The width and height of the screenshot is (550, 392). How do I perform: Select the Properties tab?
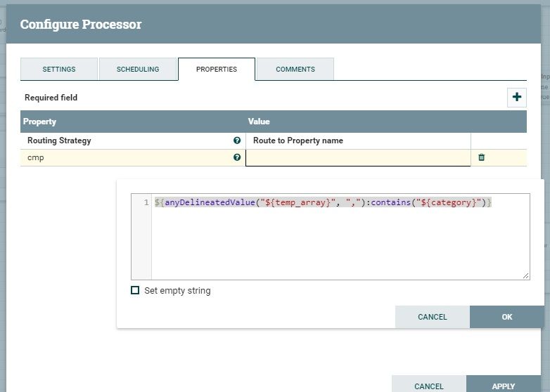click(x=217, y=70)
